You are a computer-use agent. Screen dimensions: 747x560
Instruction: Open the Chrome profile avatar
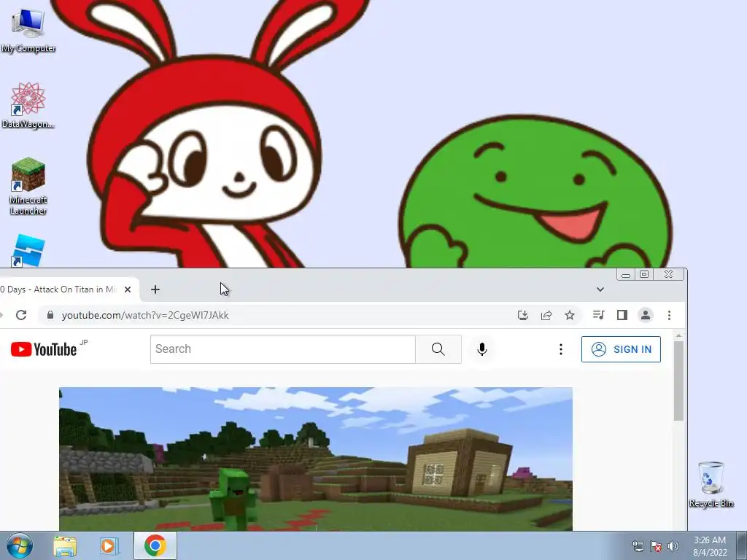[x=646, y=315]
